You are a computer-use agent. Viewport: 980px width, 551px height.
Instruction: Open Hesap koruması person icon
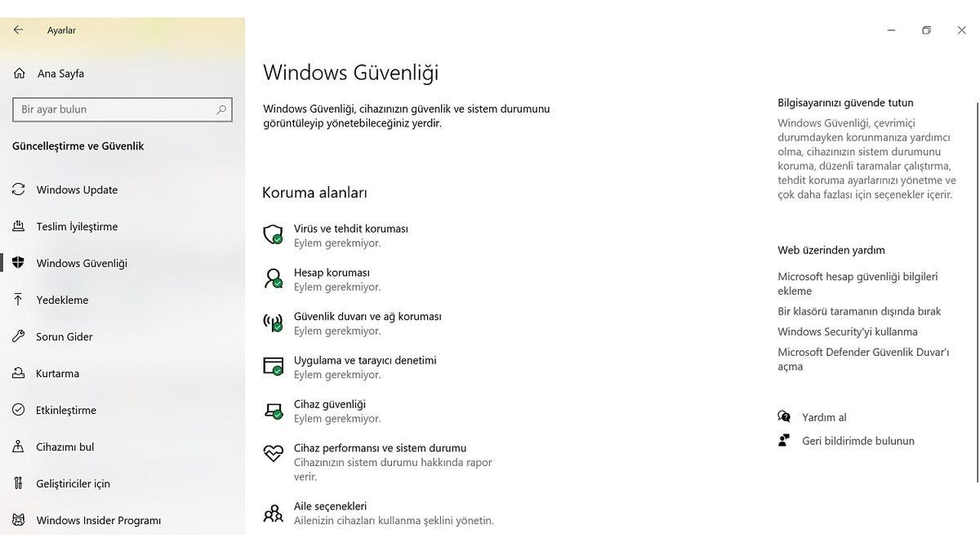click(273, 279)
